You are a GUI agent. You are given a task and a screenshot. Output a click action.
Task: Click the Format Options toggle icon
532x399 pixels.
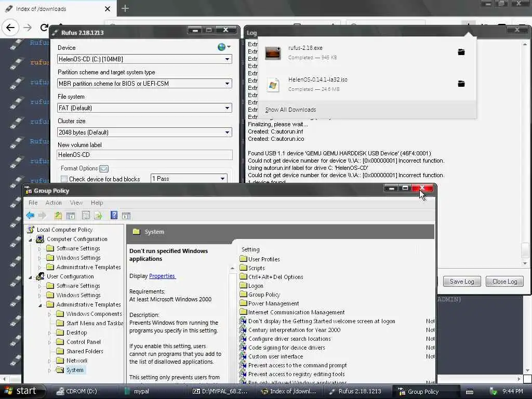point(104,169)
